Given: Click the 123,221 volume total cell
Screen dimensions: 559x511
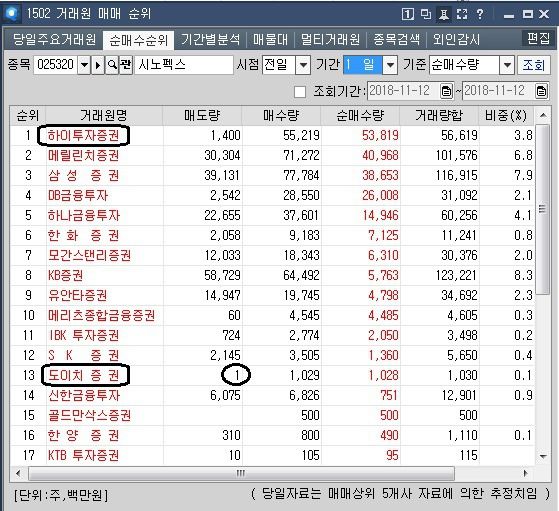Looking at the screenshot, I should coord(456,275).
